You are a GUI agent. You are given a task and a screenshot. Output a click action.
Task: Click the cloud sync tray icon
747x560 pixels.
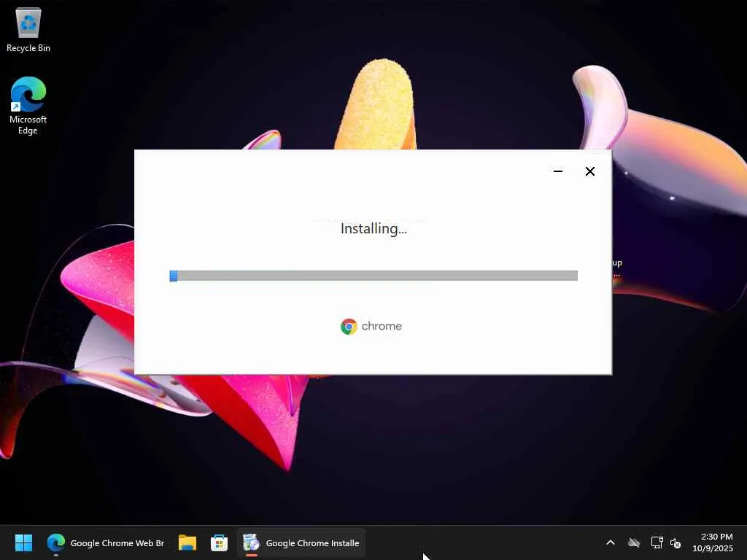[634, 542]
